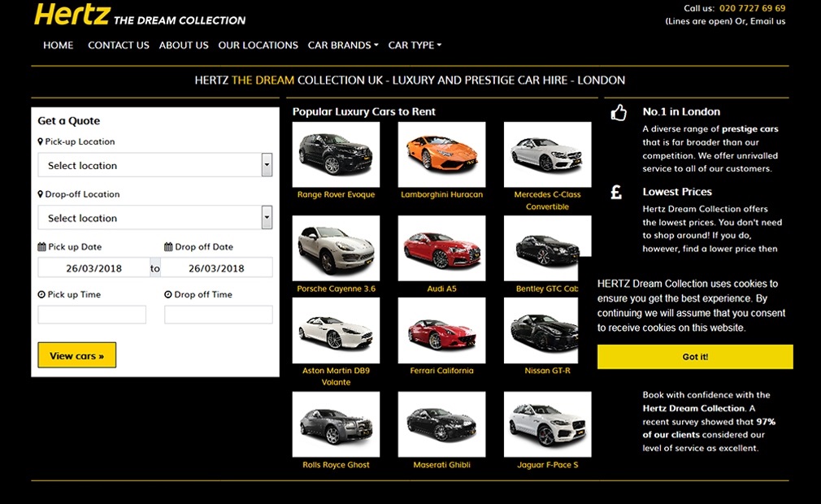Expand the CAR BRANDS menu
The image size is (821, 504).
343,45
